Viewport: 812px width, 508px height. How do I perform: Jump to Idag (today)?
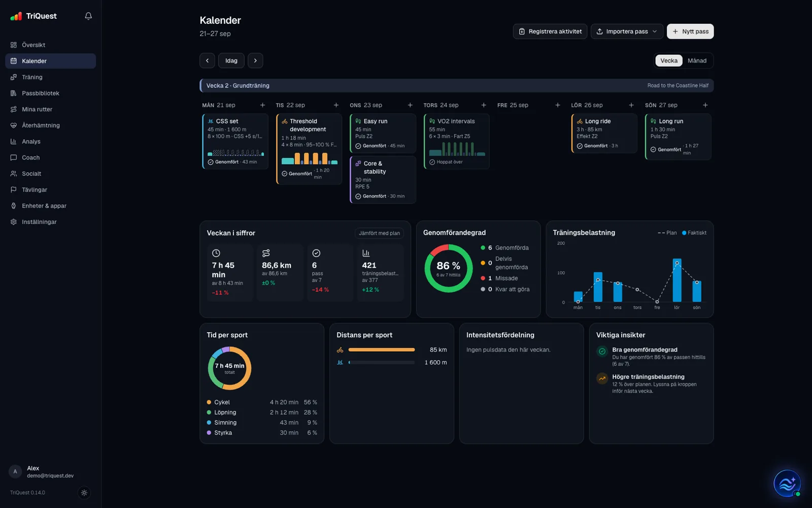[231, 60]
